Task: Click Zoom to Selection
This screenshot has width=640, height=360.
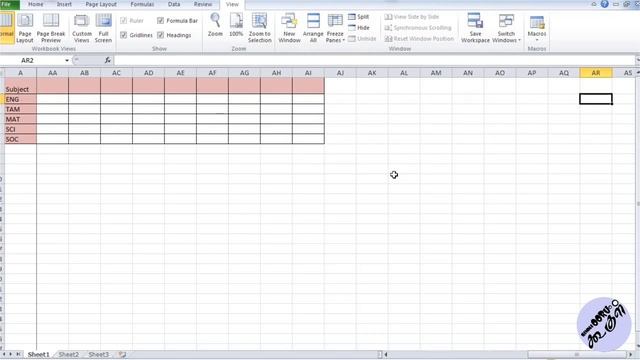Action: (260, 28)
